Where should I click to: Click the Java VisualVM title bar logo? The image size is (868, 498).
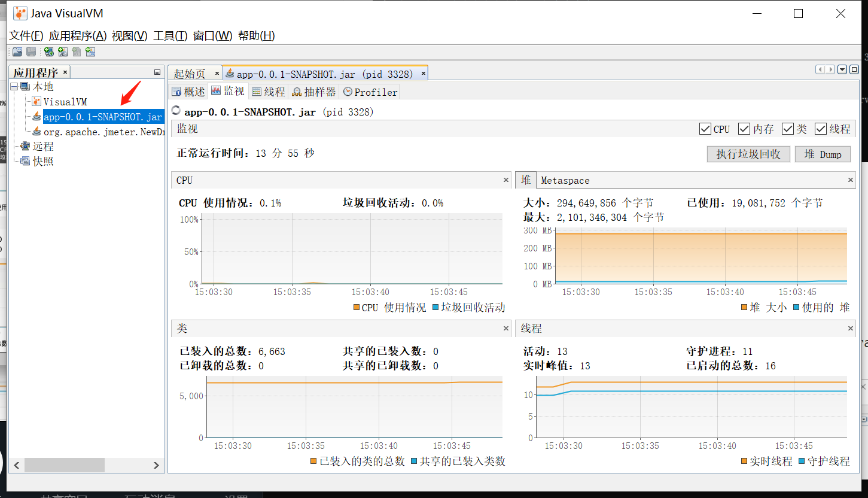pyautogui.click(x=20, y=13)
